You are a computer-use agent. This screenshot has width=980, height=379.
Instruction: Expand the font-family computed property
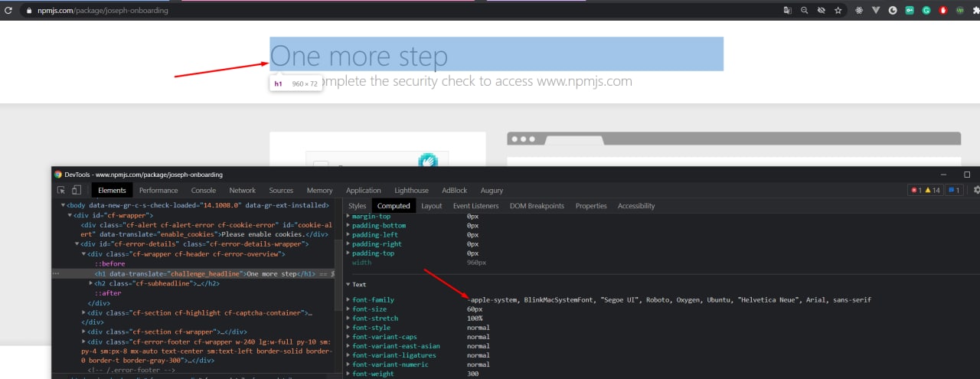(x=348, y=300)
